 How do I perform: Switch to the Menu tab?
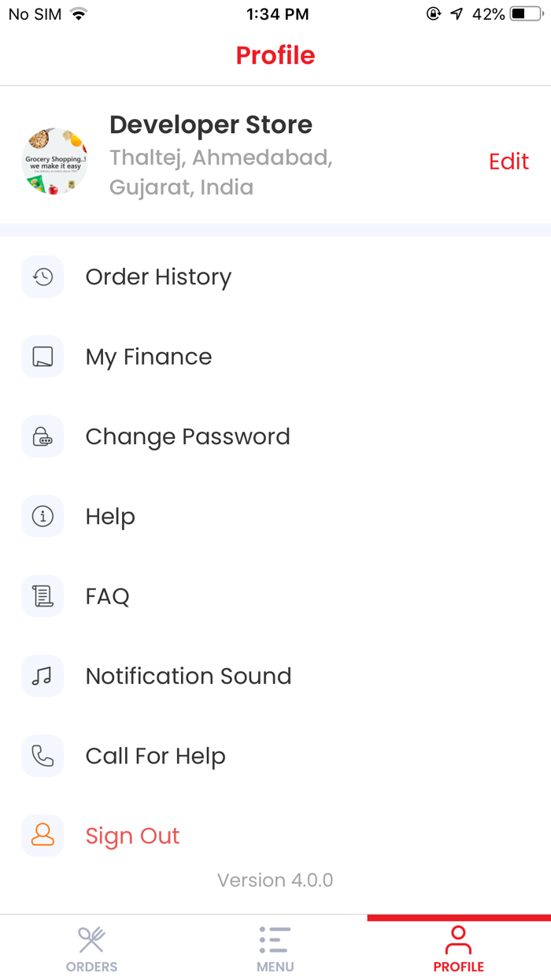275,948
